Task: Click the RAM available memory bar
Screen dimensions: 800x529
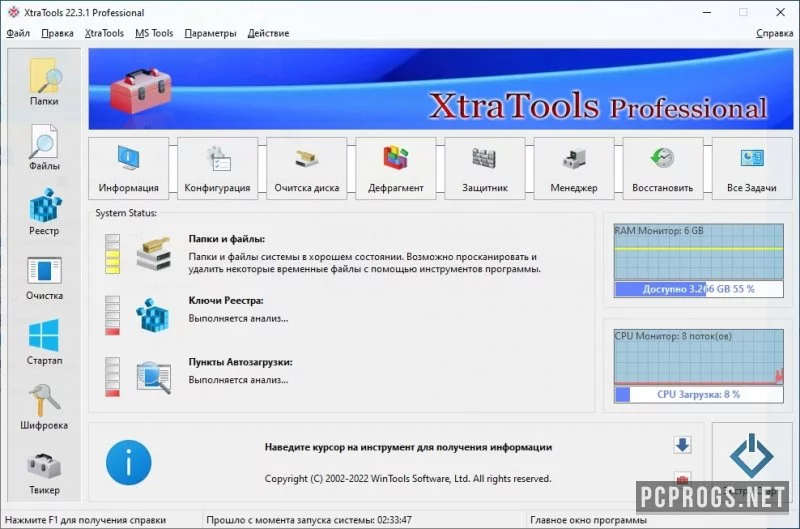Action: (698, 289)
